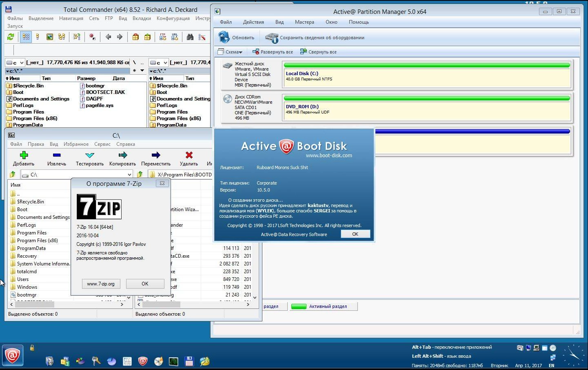This screenshot has height=370, width=588.
Task: Open 7-Zip left path C:\ combo box
Action: [77, 174]
